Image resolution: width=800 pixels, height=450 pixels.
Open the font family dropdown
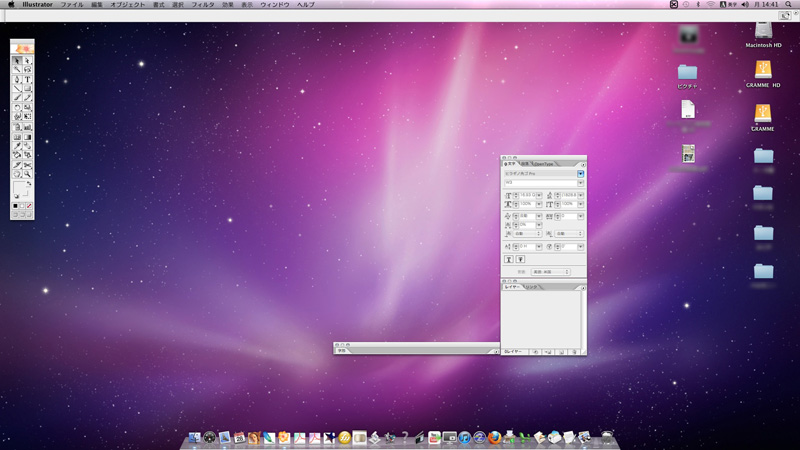580,174
